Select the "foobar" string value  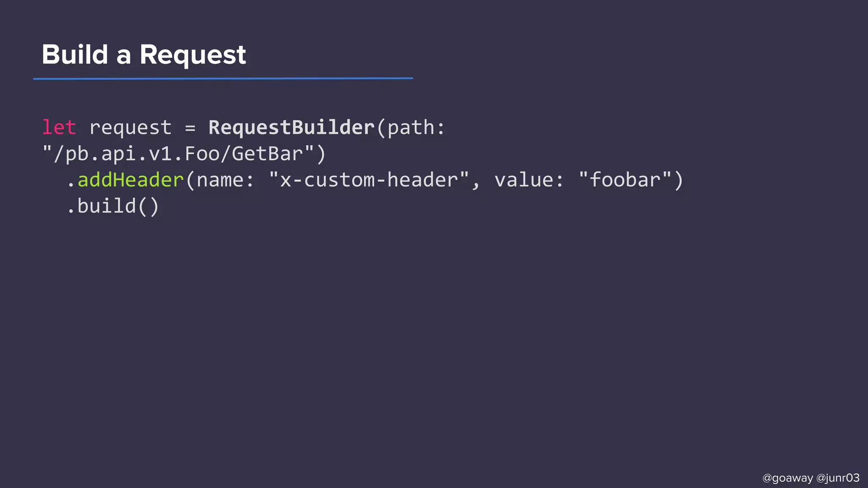click(625, 180)
